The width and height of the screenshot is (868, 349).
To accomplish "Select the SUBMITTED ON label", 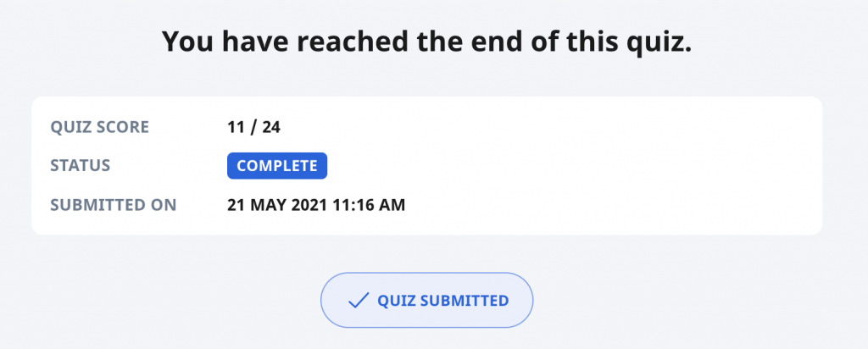I will coord(114,204).
